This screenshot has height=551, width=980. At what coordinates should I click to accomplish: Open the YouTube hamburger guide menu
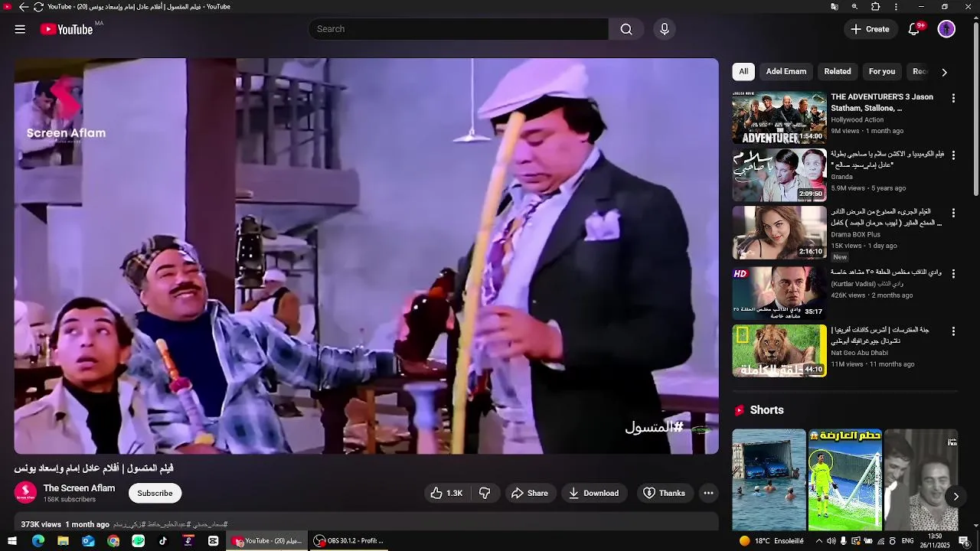click(x=20, y=29)
